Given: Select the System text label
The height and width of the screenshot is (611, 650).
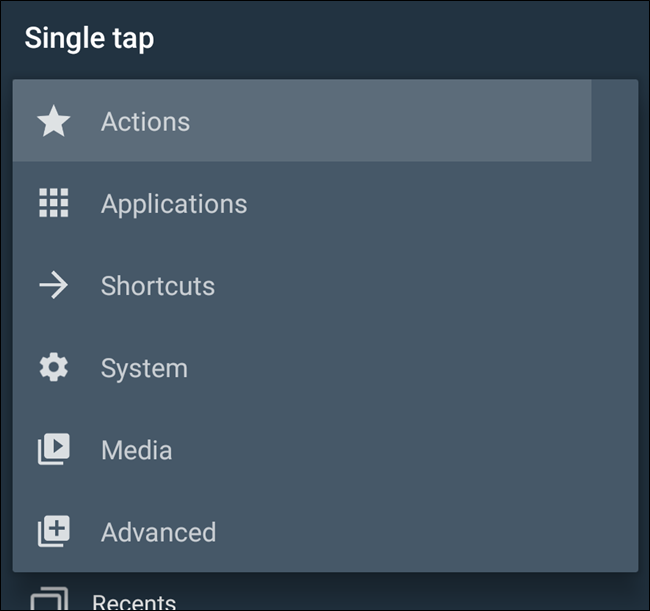Looking at the screenshot, I should [144, 368].
